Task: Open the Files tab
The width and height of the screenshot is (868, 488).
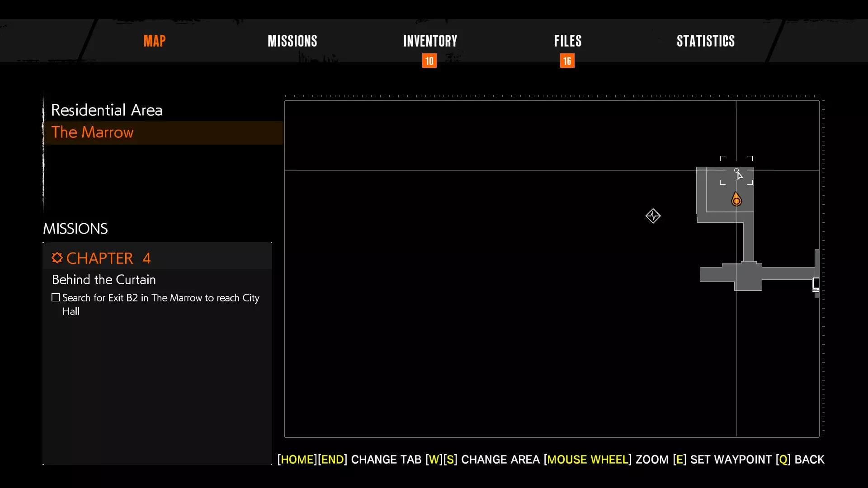Action: tap(568, 41)
